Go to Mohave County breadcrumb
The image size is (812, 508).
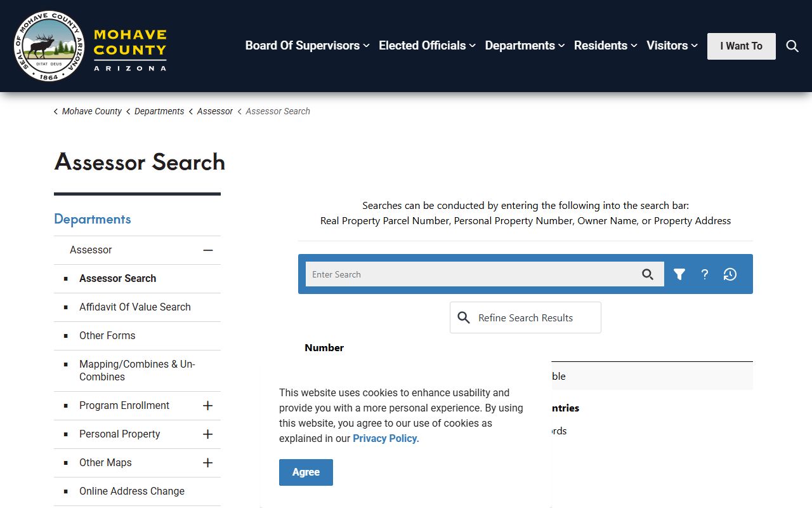click(92, 111)
